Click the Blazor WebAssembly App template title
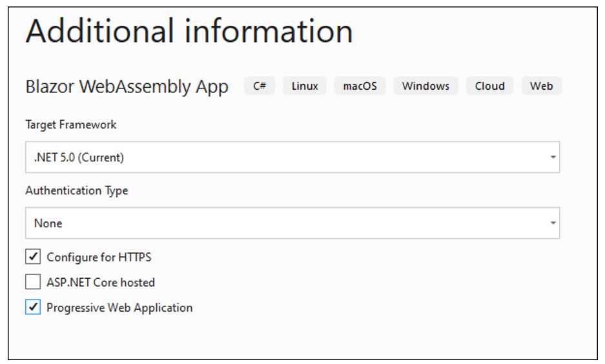The height and width of the screenshot is (364, 605). click(x=127, y=86)
